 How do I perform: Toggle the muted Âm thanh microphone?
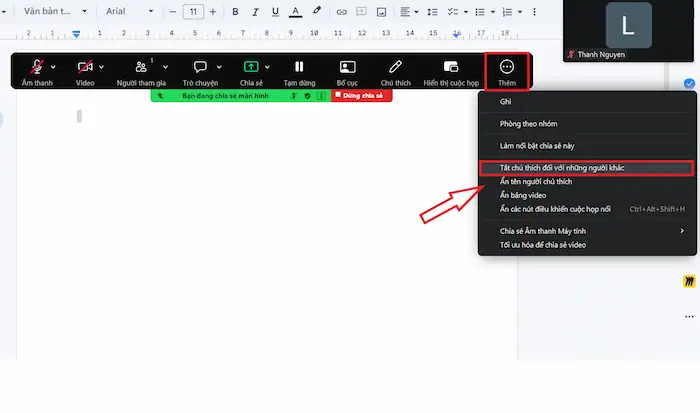tap(37, 67)
